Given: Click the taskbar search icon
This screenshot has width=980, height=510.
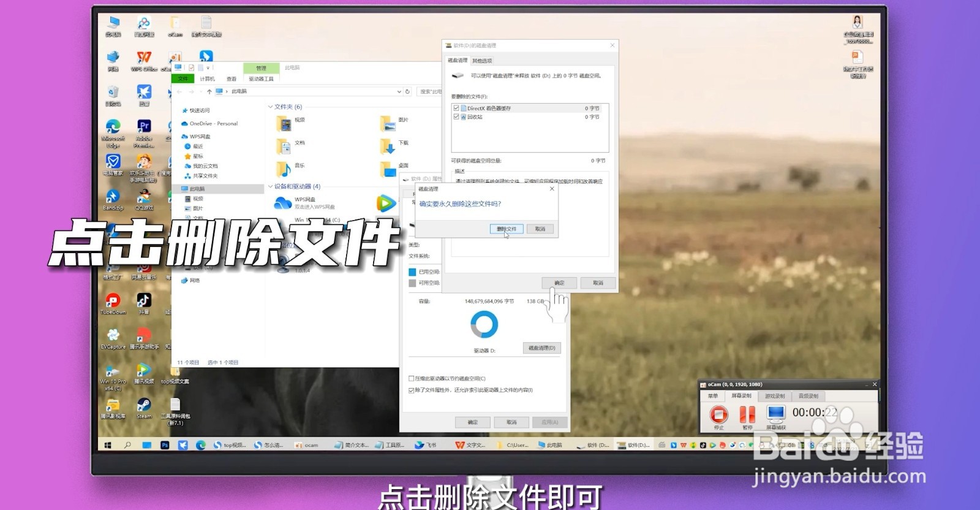Looking at the screenshot, I should click(x=127, y=445).
